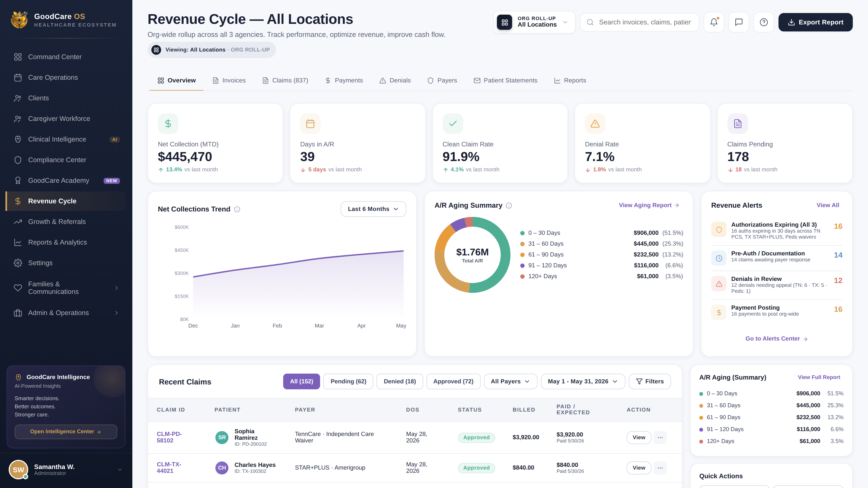Switch to the Payers tab

(442, 81)
